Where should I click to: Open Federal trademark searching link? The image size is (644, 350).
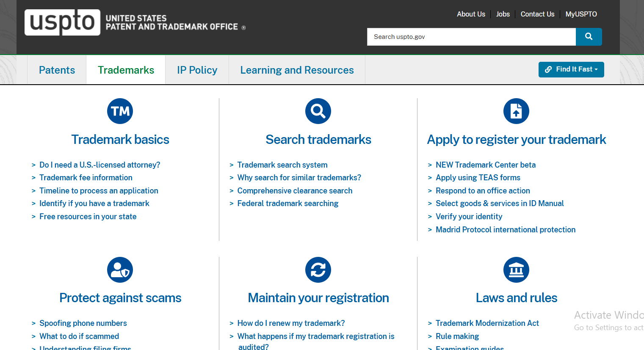pos(288,204)
